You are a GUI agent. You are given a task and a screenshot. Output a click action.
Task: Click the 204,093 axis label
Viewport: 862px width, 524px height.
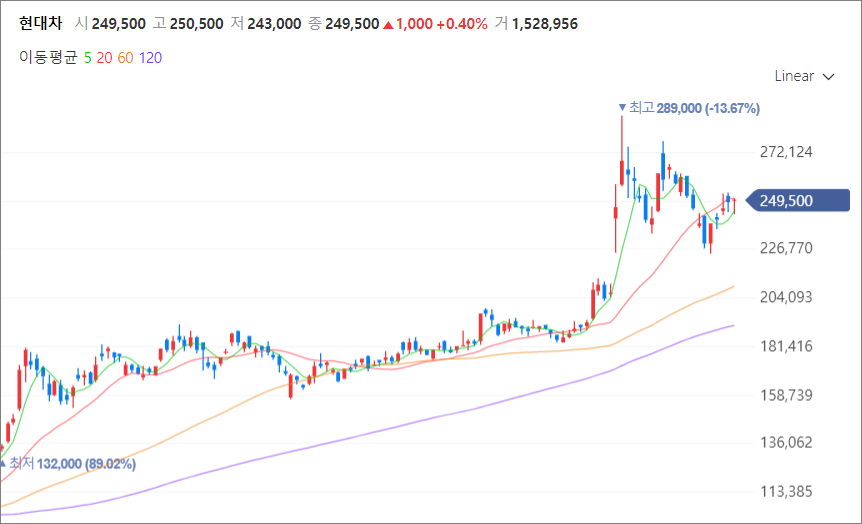pos(786,297)
